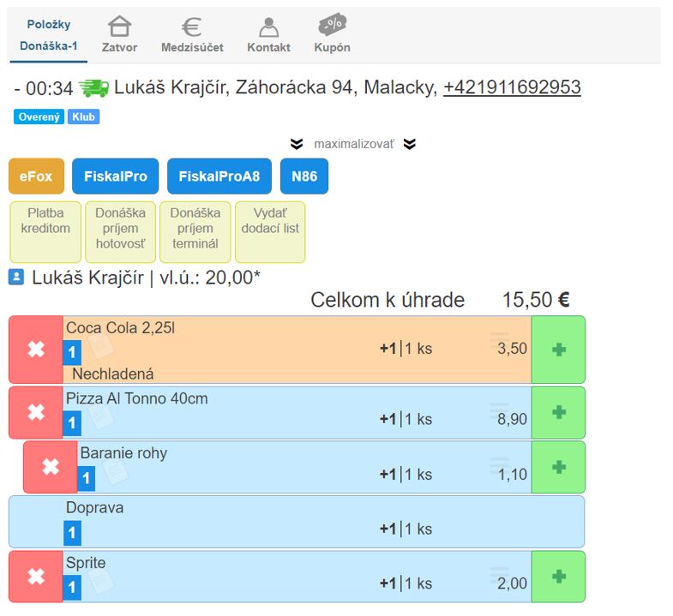673x616 pixels.
Task: Choose Platba kreditom payment
Action: coord(45,231)
